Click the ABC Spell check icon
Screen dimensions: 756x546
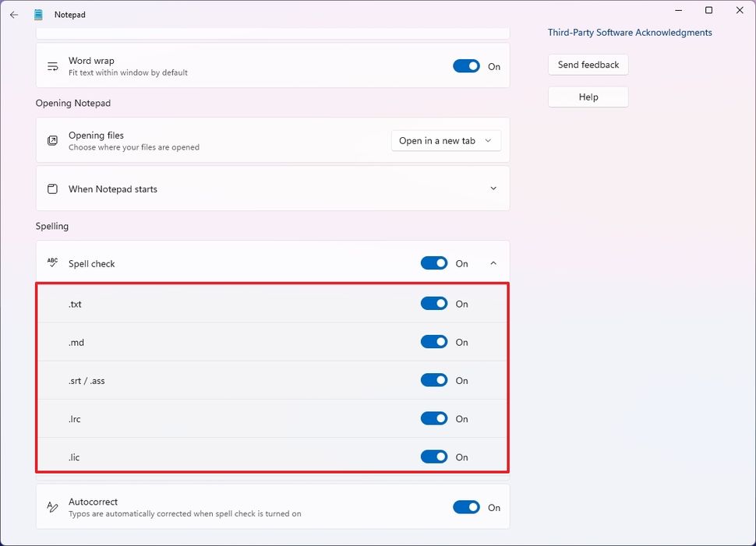pyautogui.click(x=52, y=262)
